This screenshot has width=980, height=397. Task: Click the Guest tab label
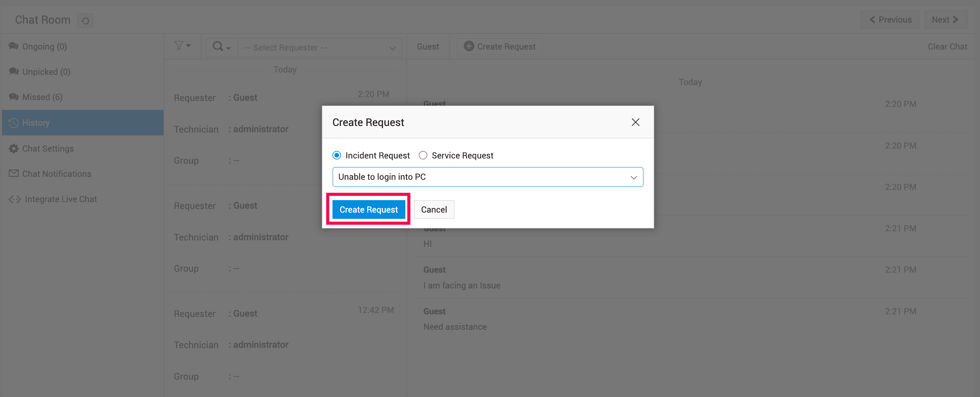pyautogui.click(x=428, y=46)
